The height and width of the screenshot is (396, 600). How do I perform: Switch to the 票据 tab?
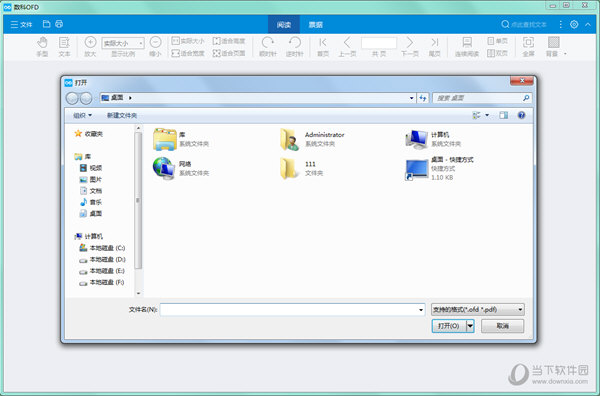click(x=316, y=24)
